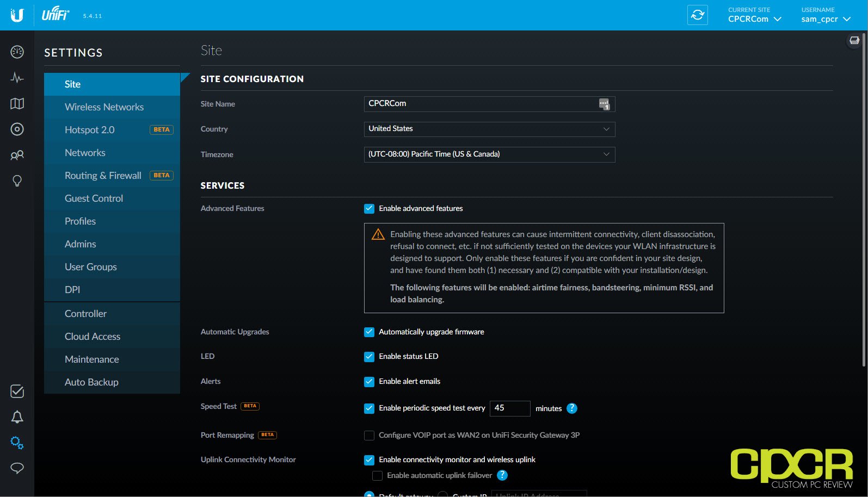
Task: Click the Uplink Connectivity Monitor label
Action: coord(248,459)
